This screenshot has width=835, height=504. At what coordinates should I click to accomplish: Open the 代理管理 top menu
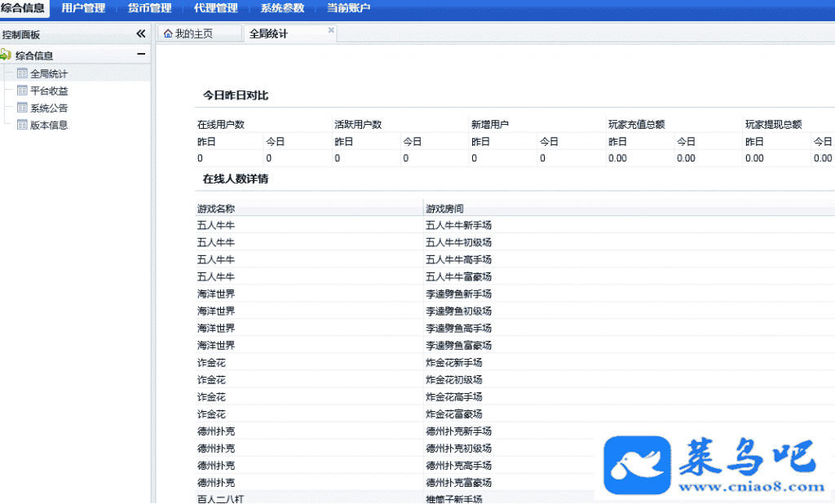pyautogui.click(x=216, y=8)
